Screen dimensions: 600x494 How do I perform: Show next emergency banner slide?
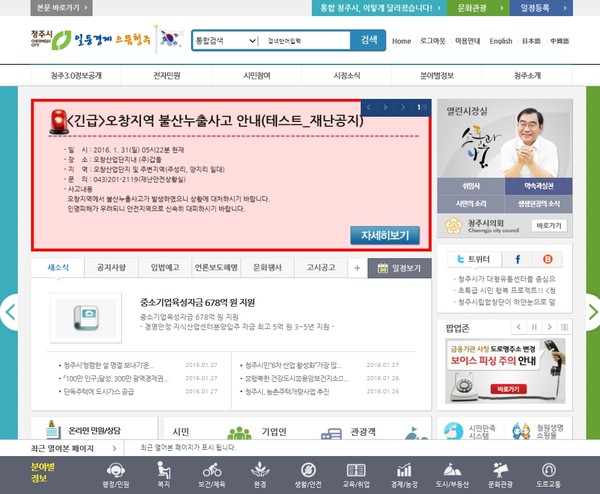(x=403, y=108)
